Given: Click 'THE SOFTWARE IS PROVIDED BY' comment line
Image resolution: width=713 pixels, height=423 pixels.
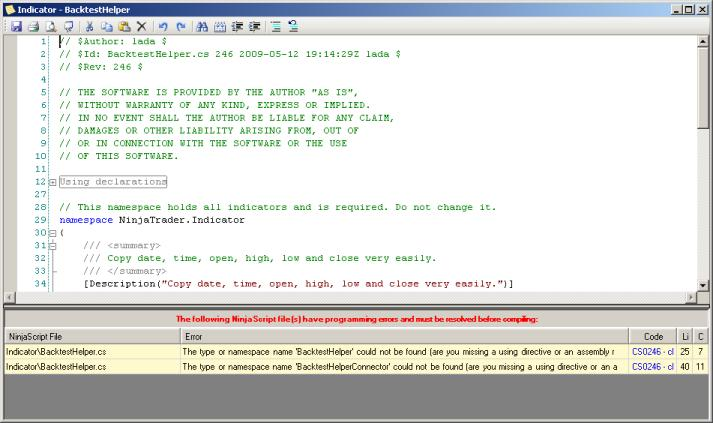Looking at the screenshot, I should 208,92.
